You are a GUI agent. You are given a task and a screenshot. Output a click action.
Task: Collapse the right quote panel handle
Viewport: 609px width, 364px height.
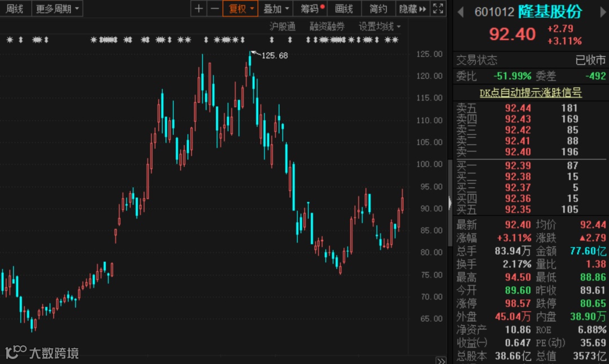click(450, 203)
